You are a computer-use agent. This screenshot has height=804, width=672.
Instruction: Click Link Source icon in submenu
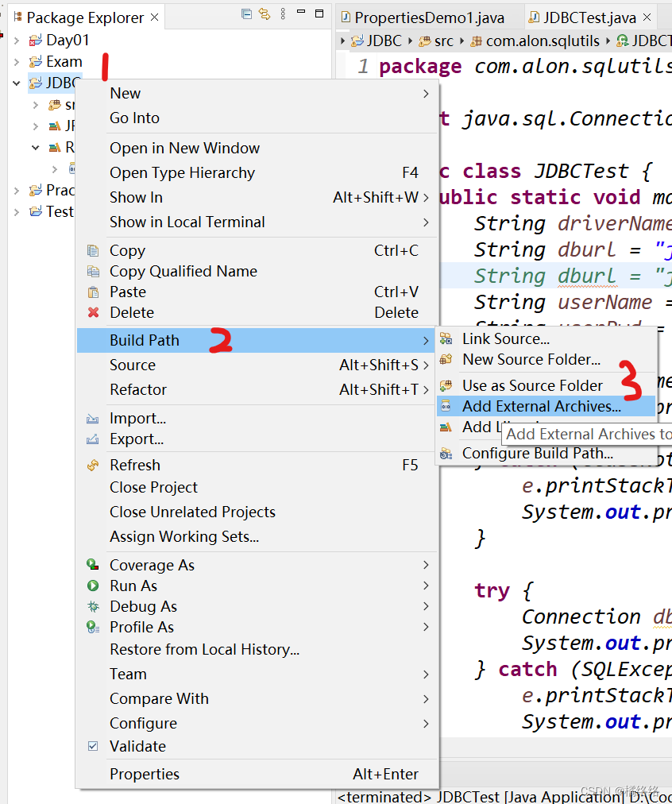tap(446, 339)
